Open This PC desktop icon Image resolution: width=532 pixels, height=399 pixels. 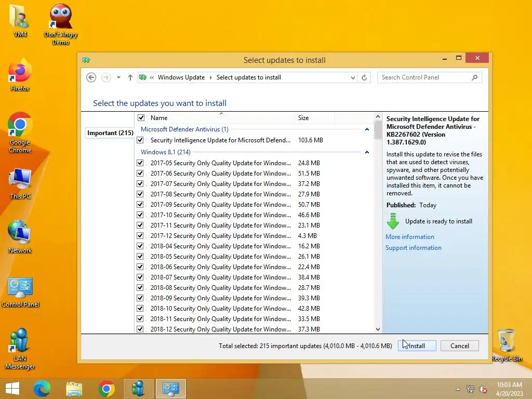pyautogui.click(x=20, y=184)
